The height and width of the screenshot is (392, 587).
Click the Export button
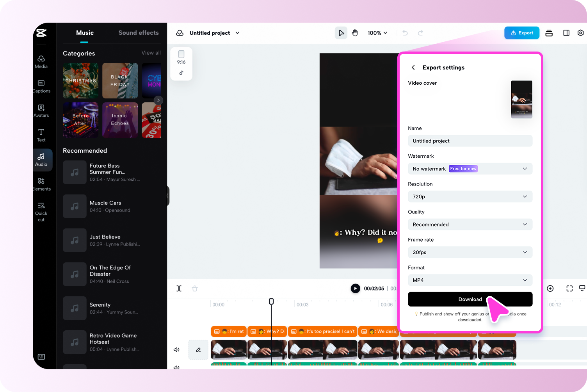(522, 33)
